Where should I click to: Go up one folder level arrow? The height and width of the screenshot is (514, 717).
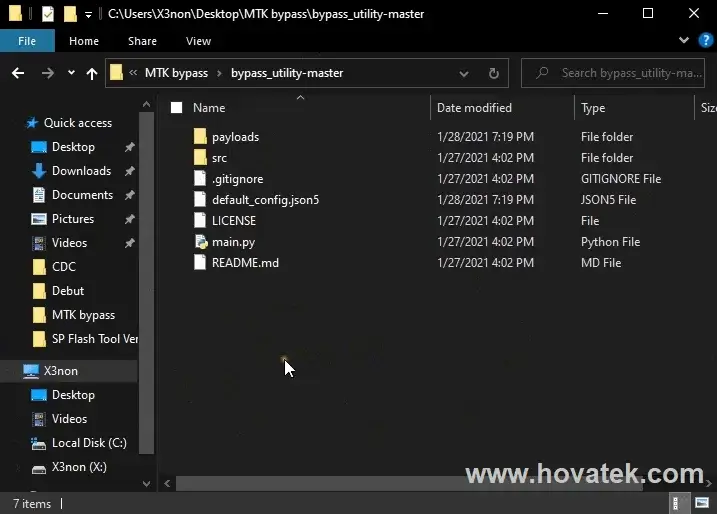click(x=92, y=73)
